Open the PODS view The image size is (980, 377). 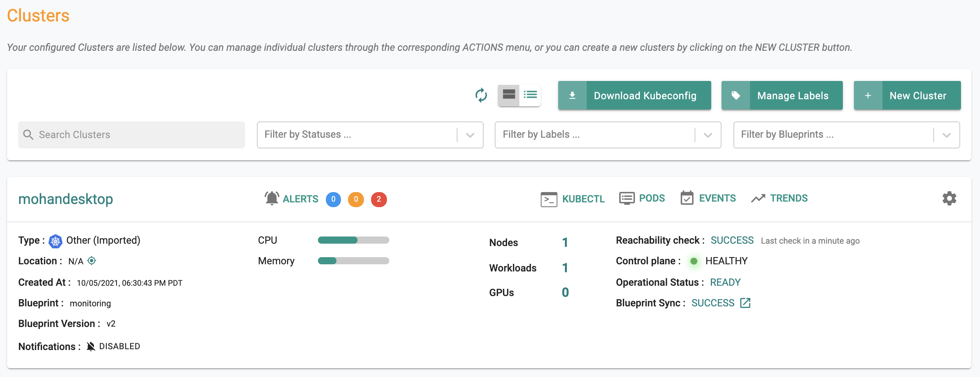(x=642, y=198)
